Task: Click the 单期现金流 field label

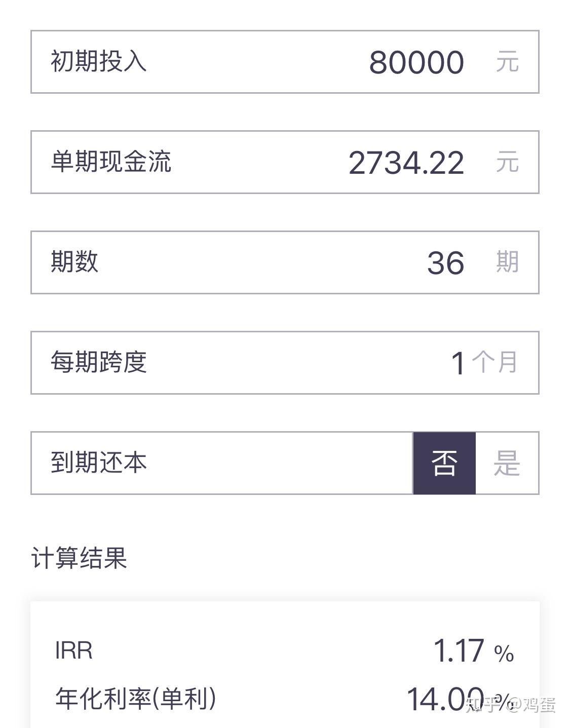Action: [110, 162]
